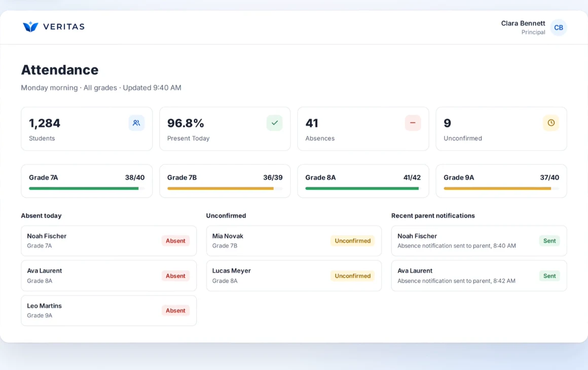Select the 1,284 Students value

pyautogui.click(x=45, y=123)
